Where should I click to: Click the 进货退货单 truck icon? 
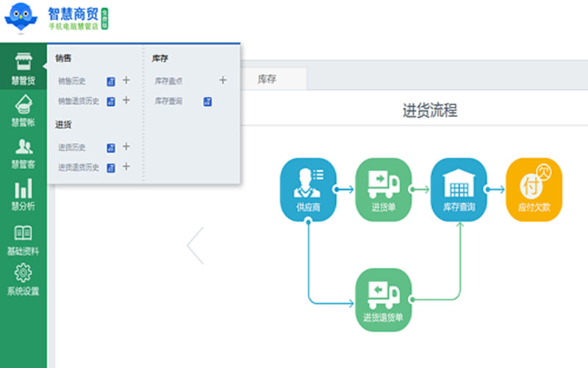click(x=383, y=300)
